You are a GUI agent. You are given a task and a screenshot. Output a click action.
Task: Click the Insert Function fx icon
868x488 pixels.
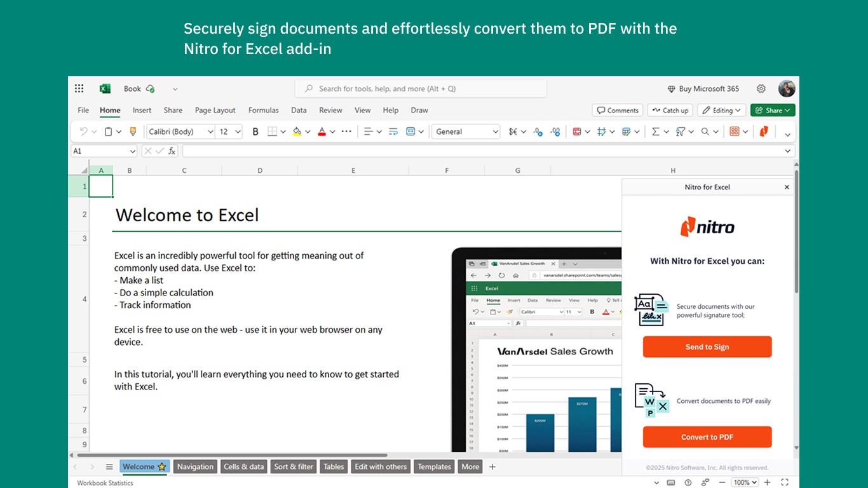click(172, 151)
